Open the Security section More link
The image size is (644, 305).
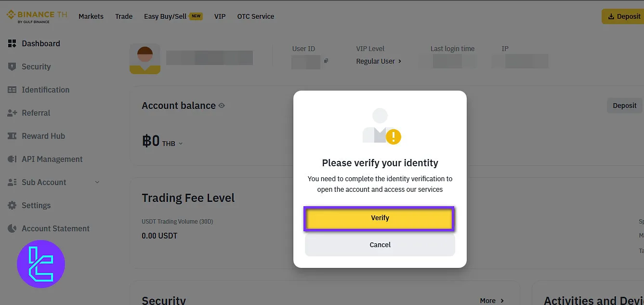pyautogui.click(x=492, y=301)
